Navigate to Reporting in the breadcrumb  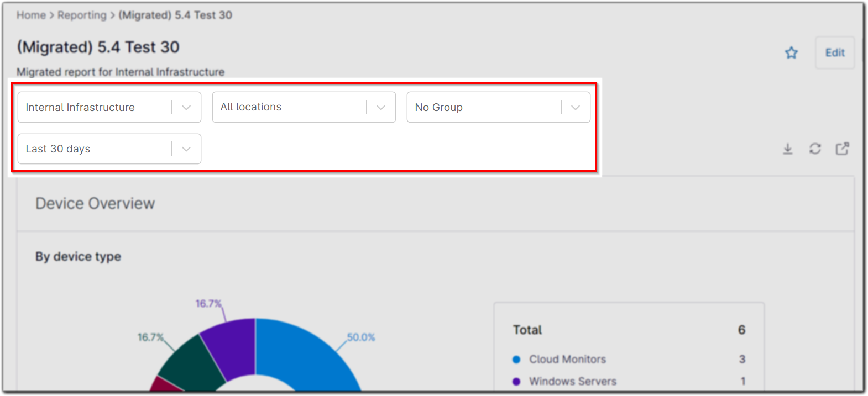click(82, 15)
